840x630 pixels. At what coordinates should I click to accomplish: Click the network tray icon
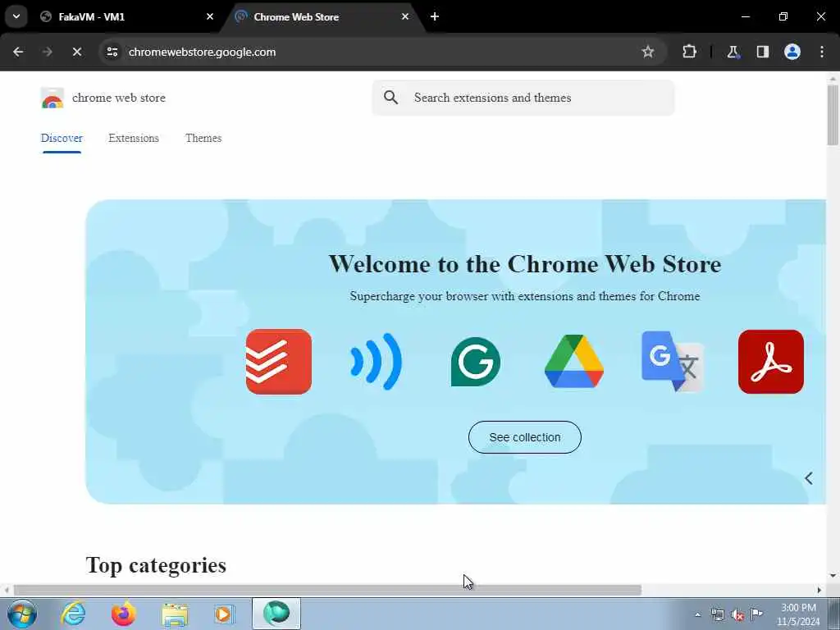pos(718,615)
